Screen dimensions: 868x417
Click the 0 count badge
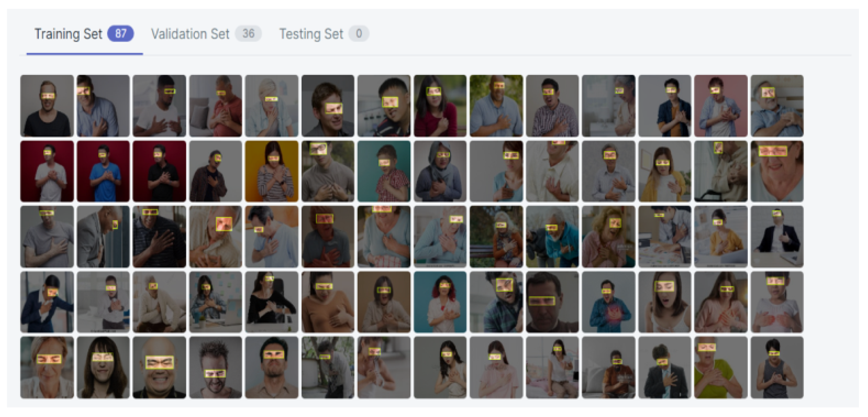pos(359,34)
